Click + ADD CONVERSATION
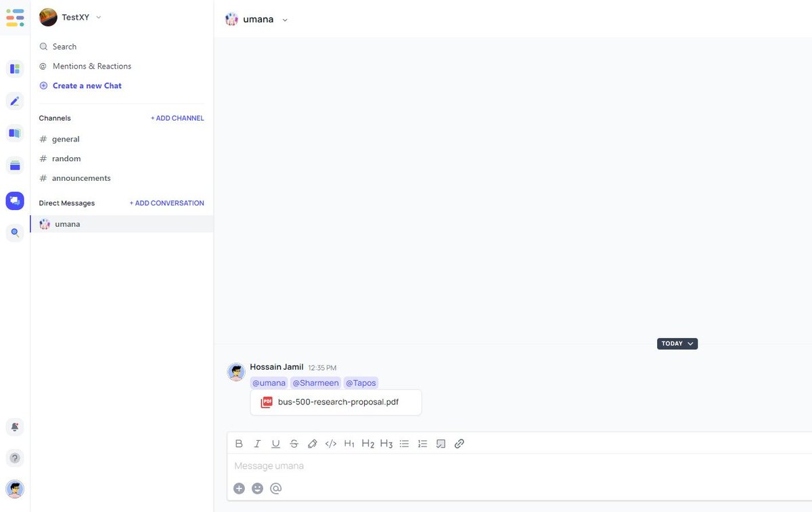This screenshot has height=512, width=812. (166, 203)
